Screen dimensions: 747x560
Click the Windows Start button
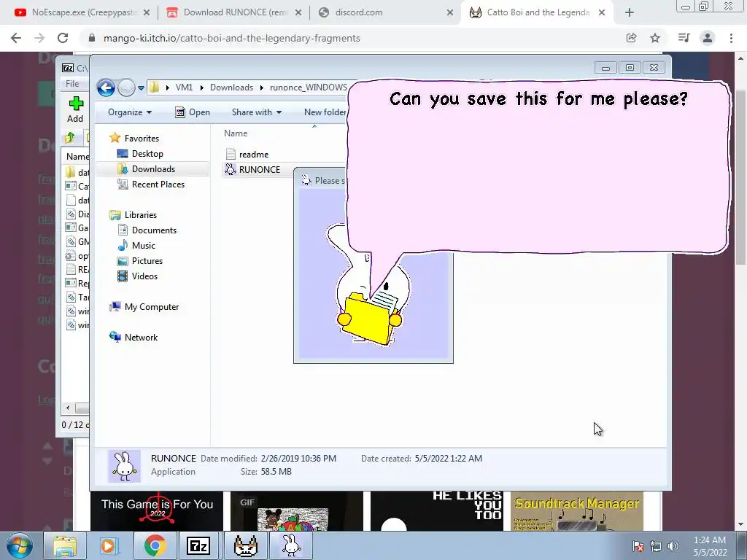pyautogui.click(x=20, y=545)
